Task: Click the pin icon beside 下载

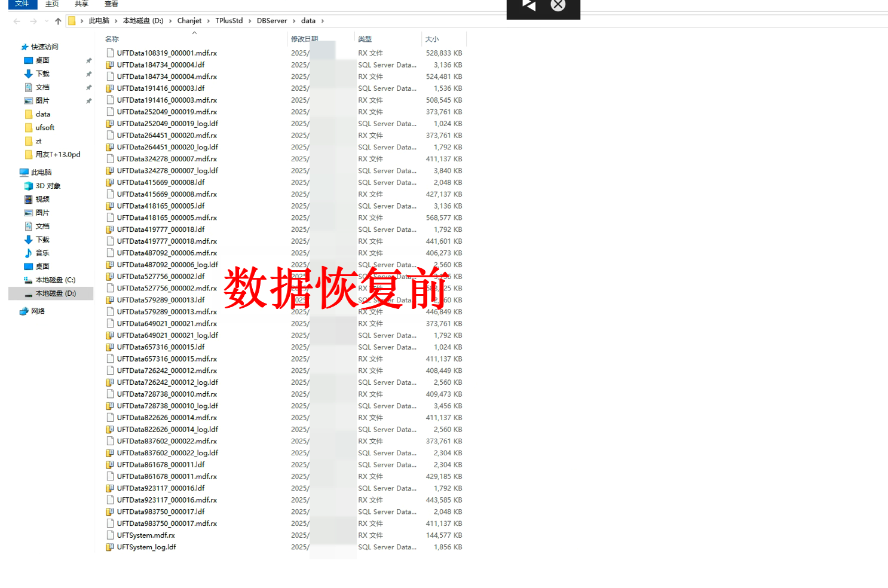Action: tap(88, 74)
